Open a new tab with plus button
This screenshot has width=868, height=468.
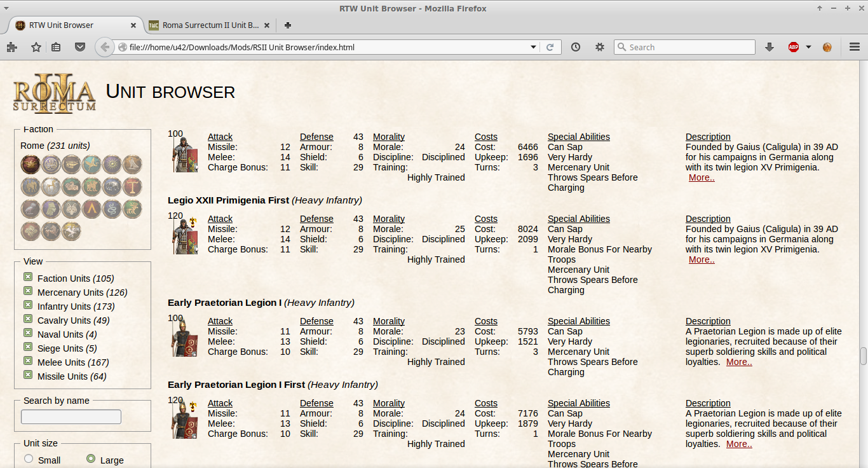(288, 25)
